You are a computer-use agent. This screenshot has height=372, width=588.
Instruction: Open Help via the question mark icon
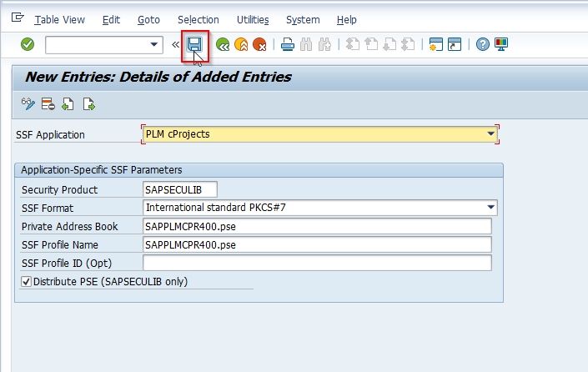[x=483, y=45]
